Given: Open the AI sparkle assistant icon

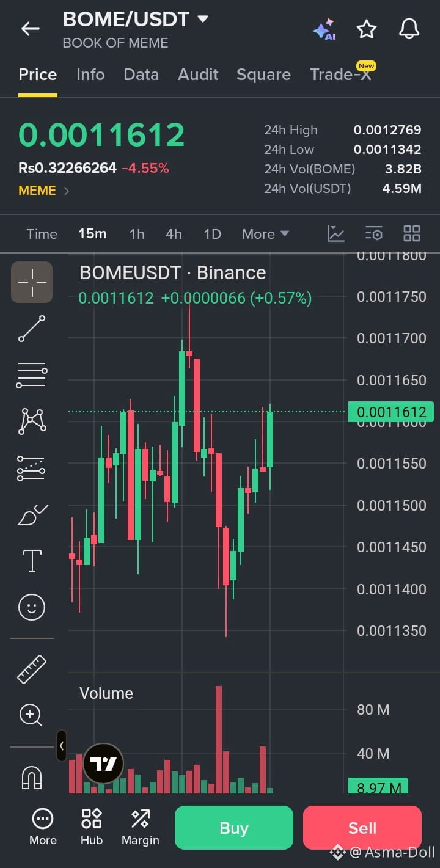Looking at the screenshot, I should click(324, 29).
